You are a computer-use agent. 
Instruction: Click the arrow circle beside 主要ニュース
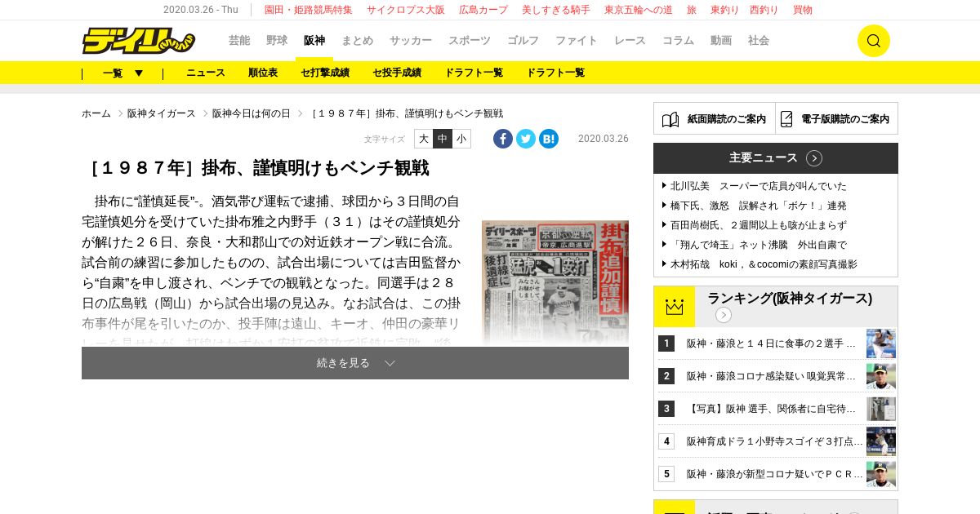(814, 158)
